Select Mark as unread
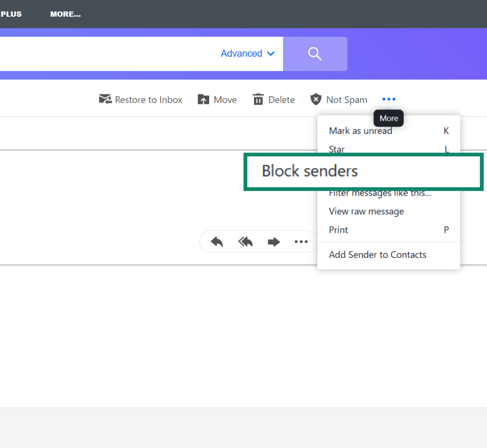This screenshot has height=448, width=487. (x=360, y=130)
